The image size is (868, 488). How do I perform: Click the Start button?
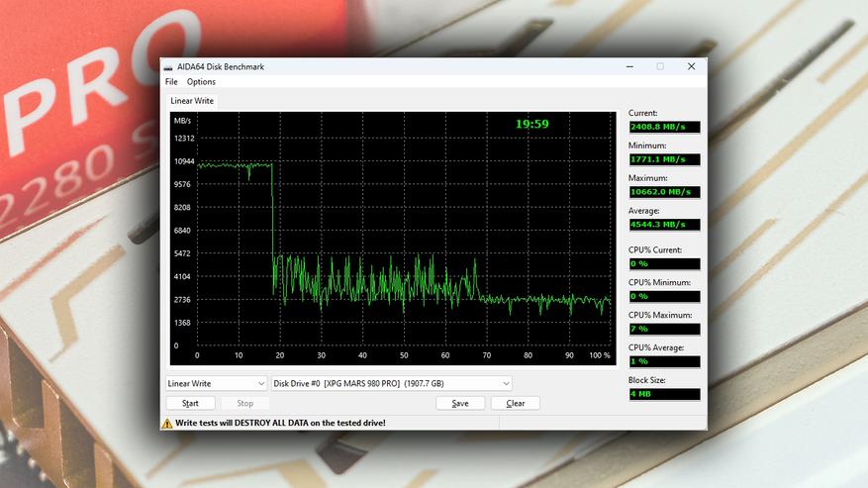point(190,403)
